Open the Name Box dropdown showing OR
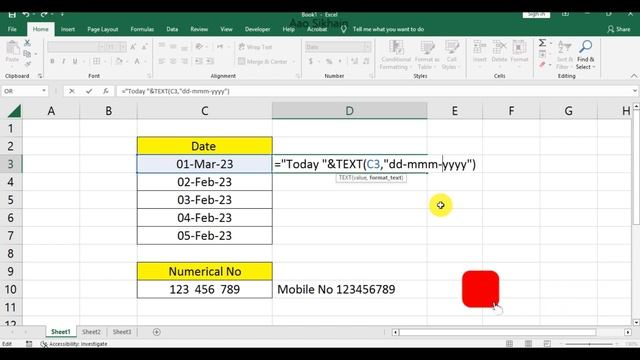 click(44, 91)
